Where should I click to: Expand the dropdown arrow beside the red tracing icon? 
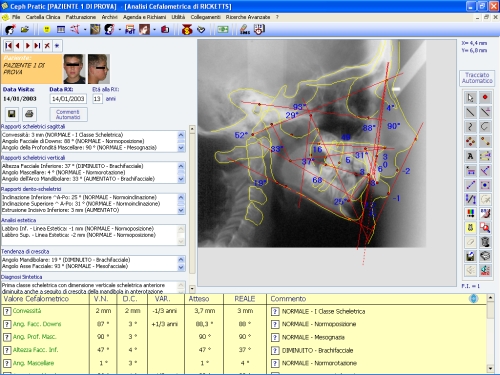(x=85, y=30)
